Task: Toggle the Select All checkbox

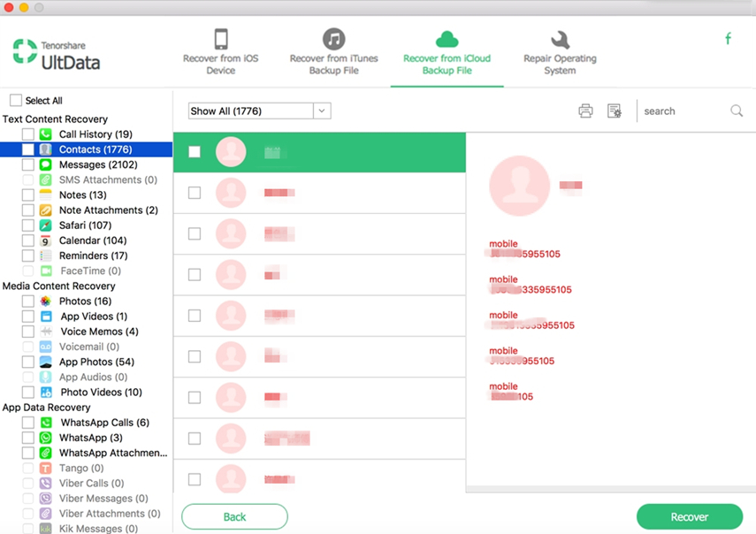Action: [16, 100]
